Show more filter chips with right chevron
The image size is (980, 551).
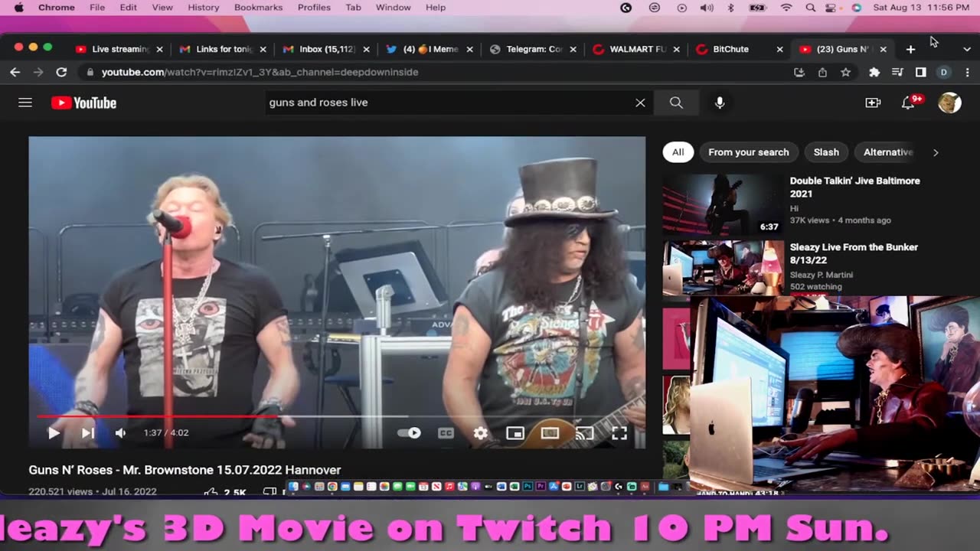tap(935, 152)
